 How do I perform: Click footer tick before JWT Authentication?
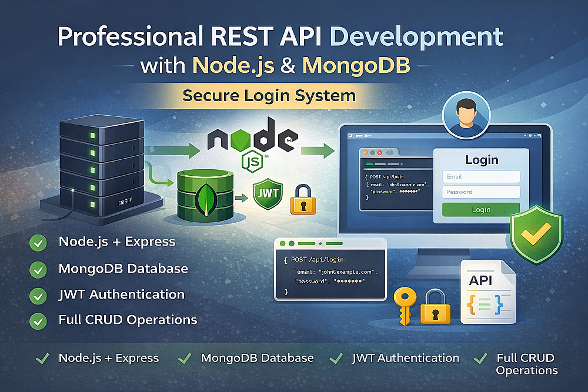point(336,359)
